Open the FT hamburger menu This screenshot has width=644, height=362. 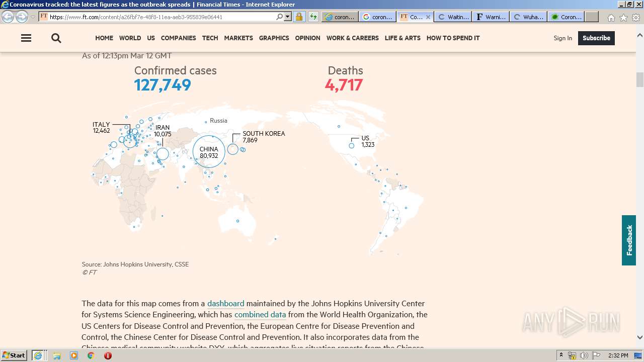[x=26, y=38]
